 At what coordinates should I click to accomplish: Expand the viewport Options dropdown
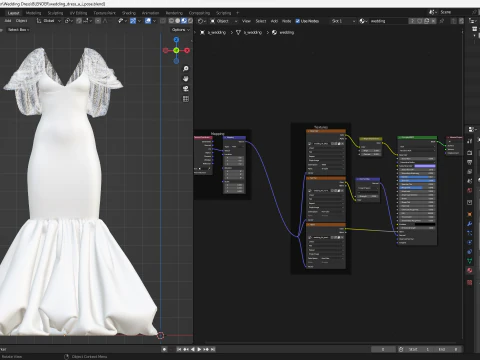click(181, 30)
